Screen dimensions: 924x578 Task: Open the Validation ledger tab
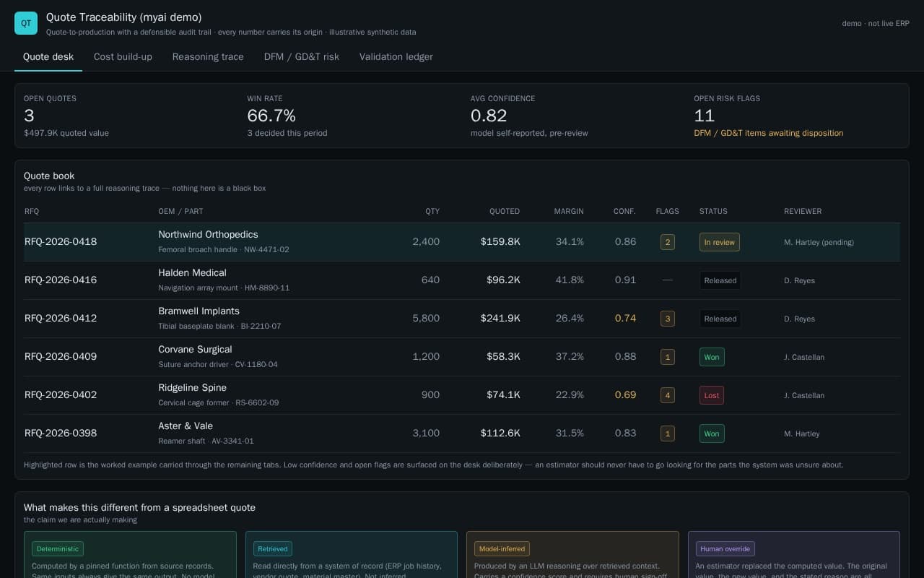(x=396, y=57)
